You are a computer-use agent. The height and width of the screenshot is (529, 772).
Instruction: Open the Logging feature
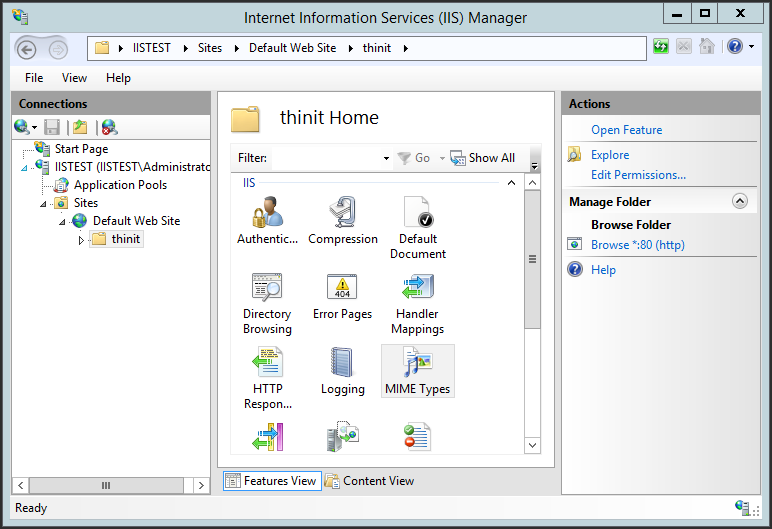[x=343, y=370]
